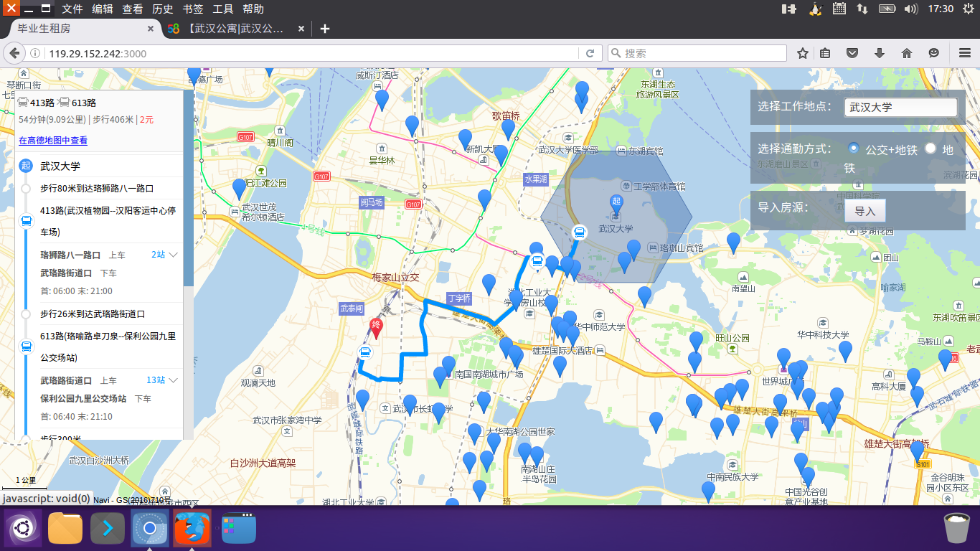This screenshot has height=551, width=980.
Task: Open the 文件 menu
Action: (72, 9)
